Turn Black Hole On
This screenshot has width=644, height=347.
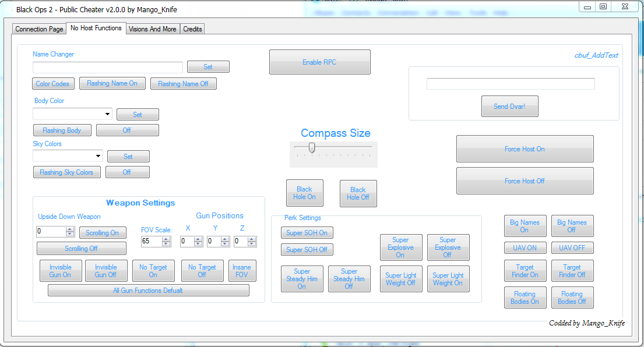point(305,193)
